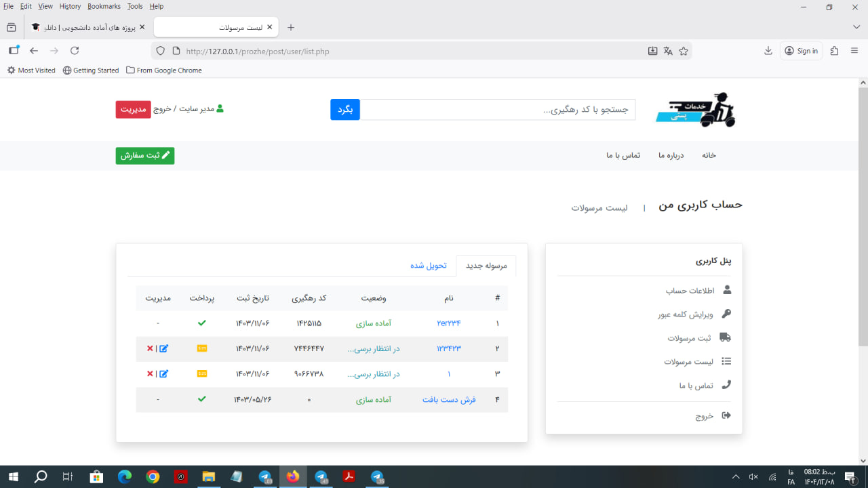Switch to the تحویل شده tab
Screen dimensions: 868x488
[x=429, y=266]
